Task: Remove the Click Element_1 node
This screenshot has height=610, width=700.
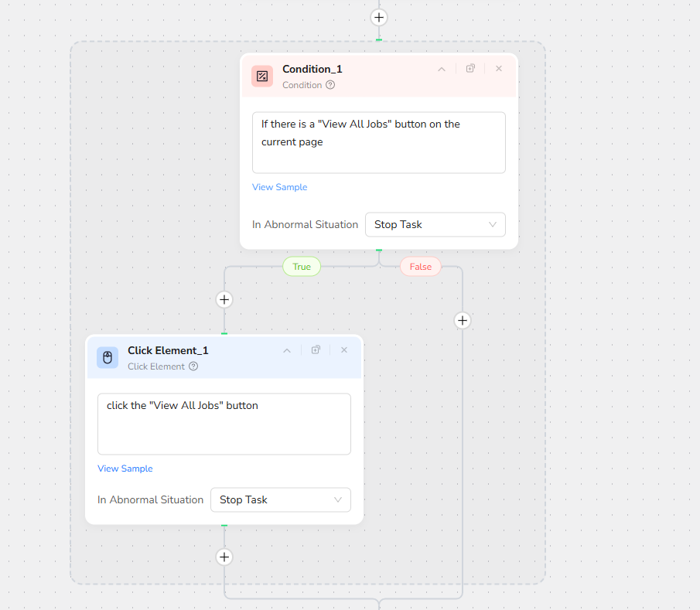Action: coord(344,350)
